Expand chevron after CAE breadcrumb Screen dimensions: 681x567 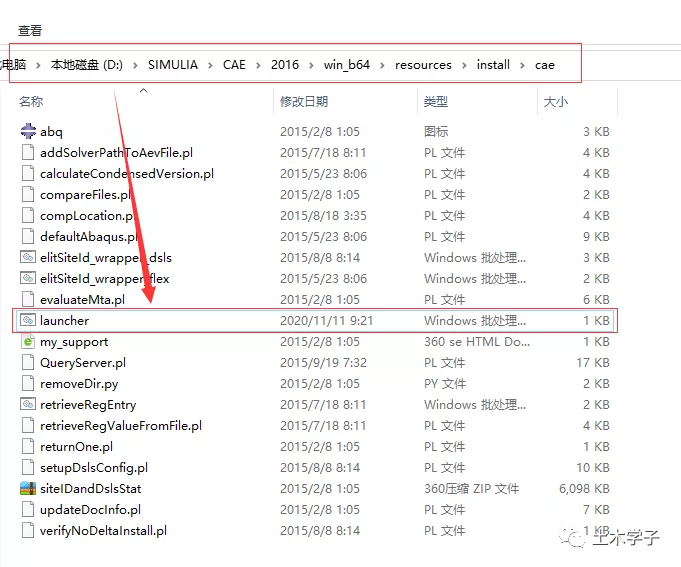pyautogui.click(x=258, y=65)
